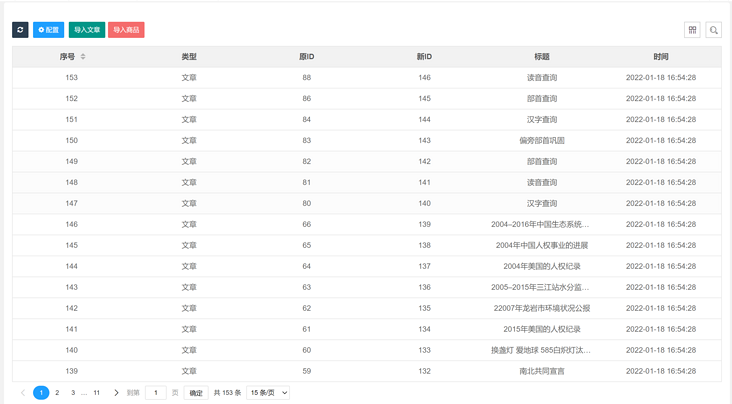Screen dimensions: 732x404
Task: Click original ID value 59
Action: [307, 371]
